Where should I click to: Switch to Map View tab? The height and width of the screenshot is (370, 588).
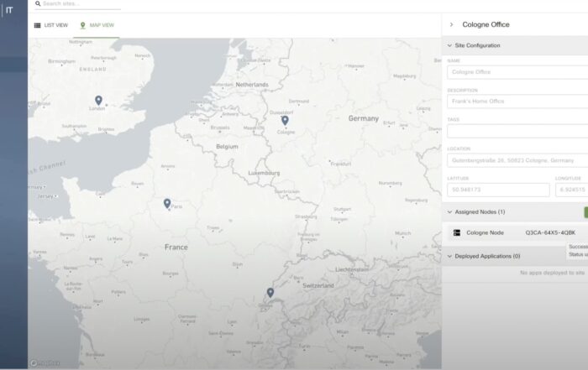tap(97, 25)
